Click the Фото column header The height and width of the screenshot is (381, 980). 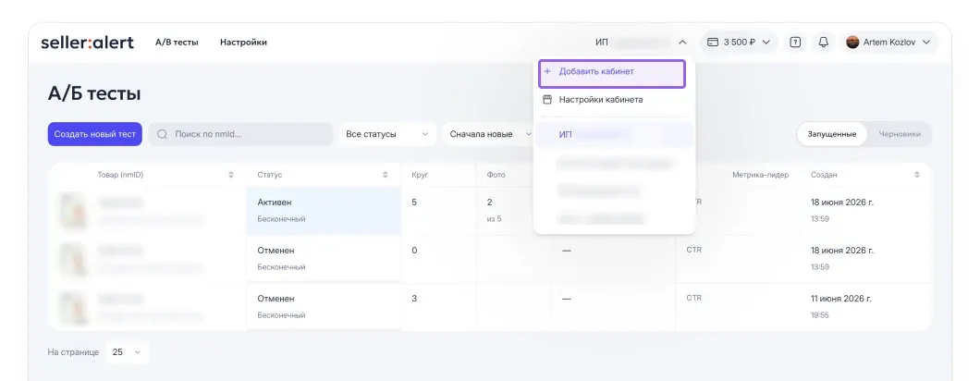[496, 175]
